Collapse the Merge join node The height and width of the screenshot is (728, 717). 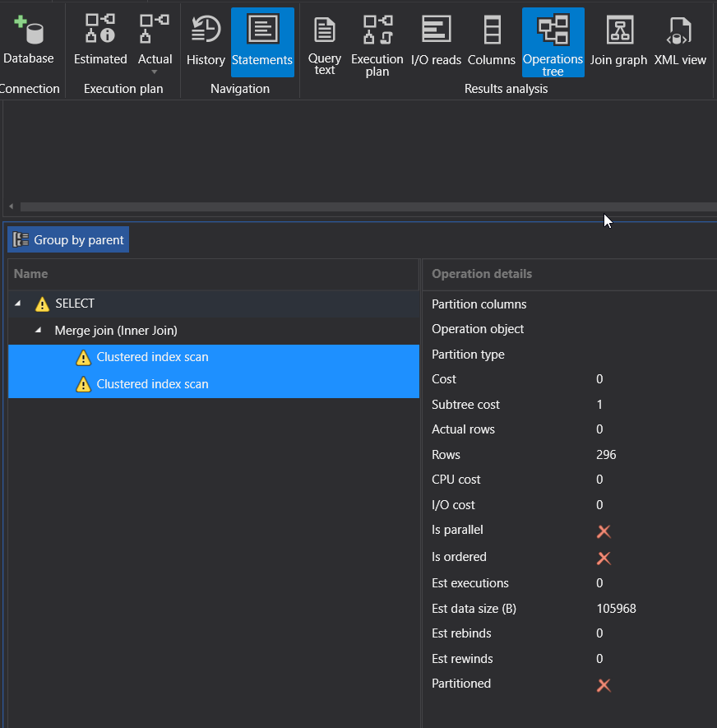(x=39, y=330)
